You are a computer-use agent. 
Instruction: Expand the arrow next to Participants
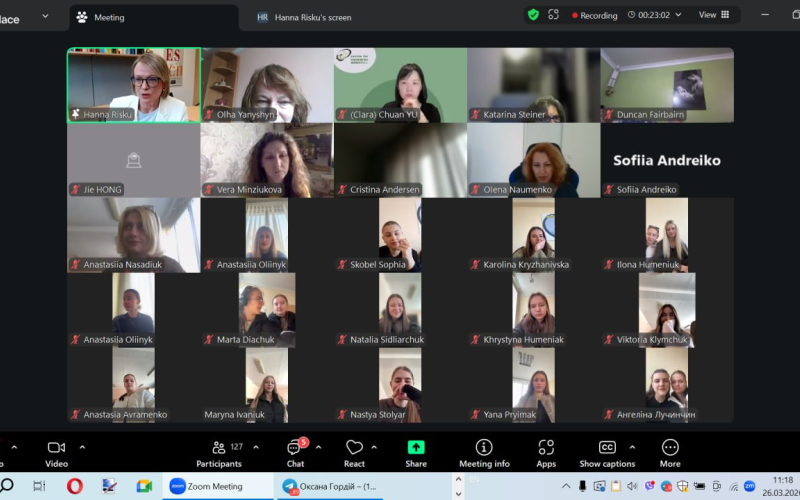(x=256, y=447)
